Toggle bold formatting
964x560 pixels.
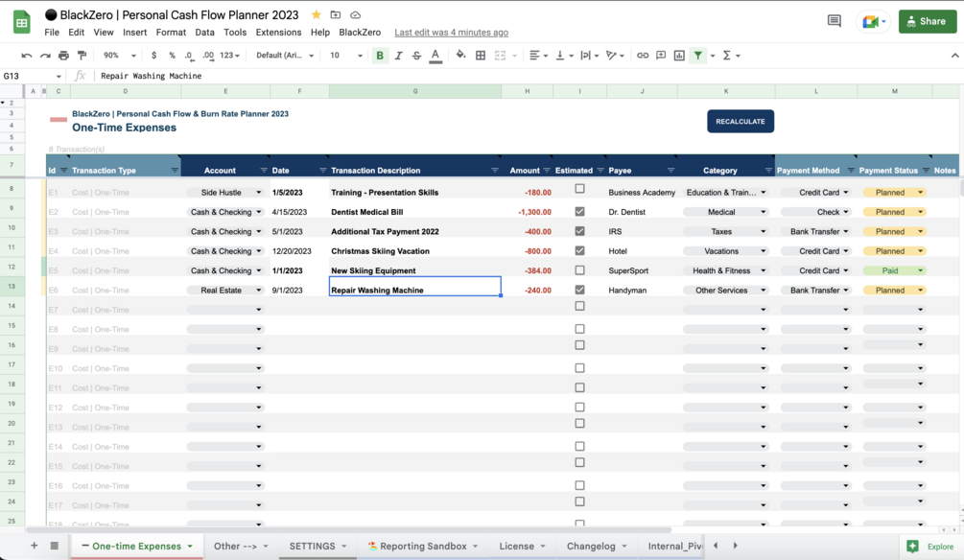click(x=380, y=56)
